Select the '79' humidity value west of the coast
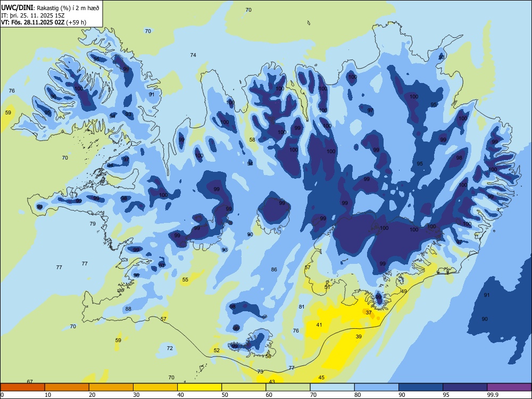532x399 pixels. (x=93, y=223)
